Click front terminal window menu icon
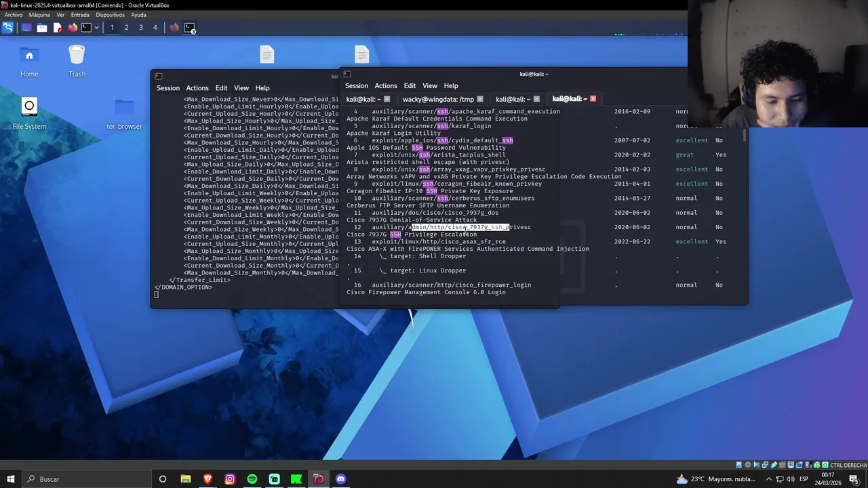The width and height of the screenshot is (868, 488). click(x=347, y=74)
